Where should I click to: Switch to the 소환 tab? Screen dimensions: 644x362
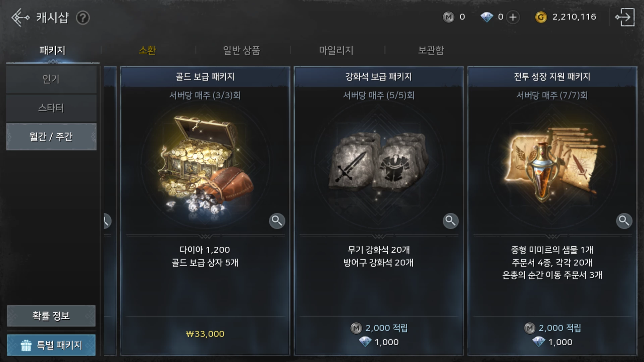[x=147, y=50]
